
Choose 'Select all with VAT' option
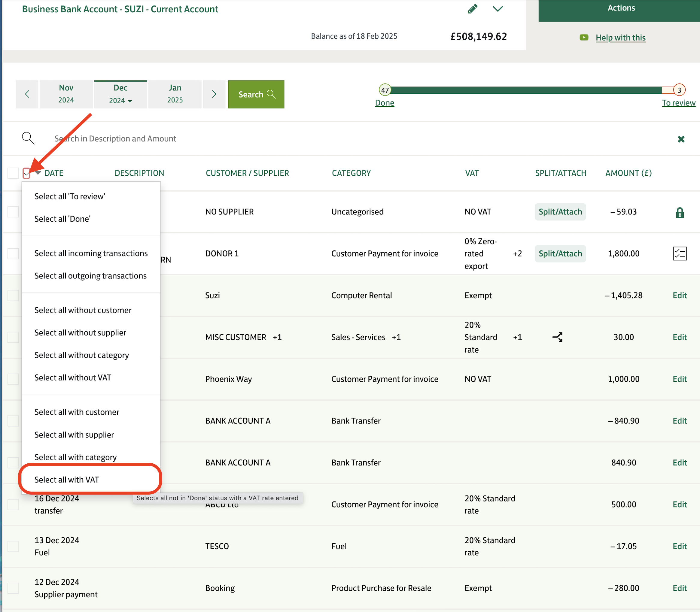(67, 480)
